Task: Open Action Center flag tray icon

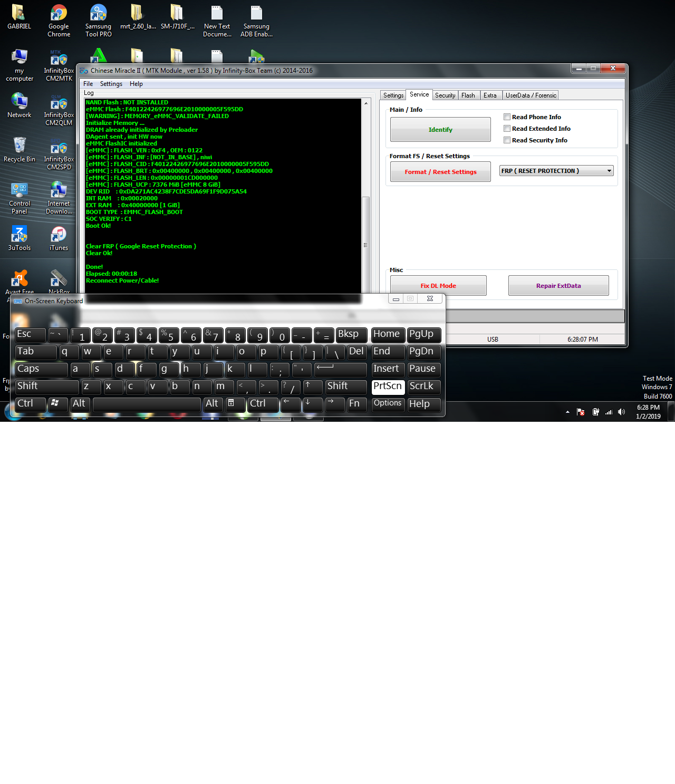Action: pos(581,412)
